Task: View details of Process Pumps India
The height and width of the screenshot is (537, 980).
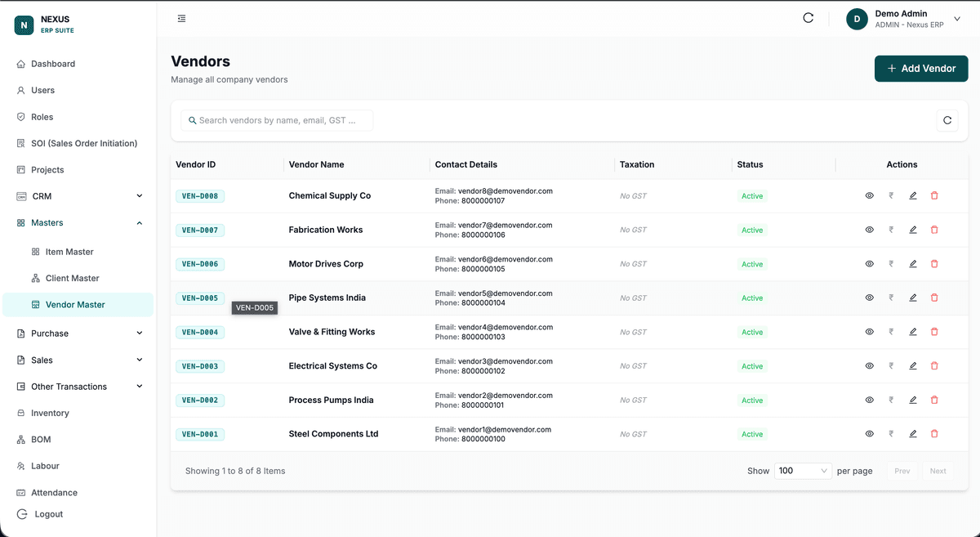Action: click(x=869, y=400)
